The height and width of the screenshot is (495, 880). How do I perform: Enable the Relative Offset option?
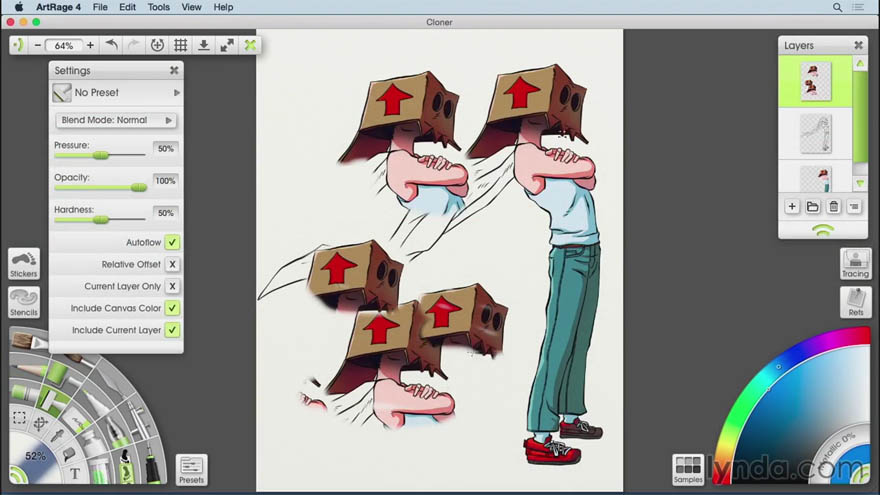pyautogui.click(x=172, y=264)
